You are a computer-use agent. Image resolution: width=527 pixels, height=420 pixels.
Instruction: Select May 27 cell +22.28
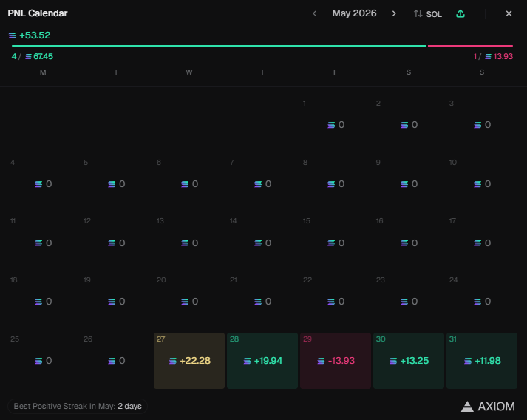click(189, 361)
